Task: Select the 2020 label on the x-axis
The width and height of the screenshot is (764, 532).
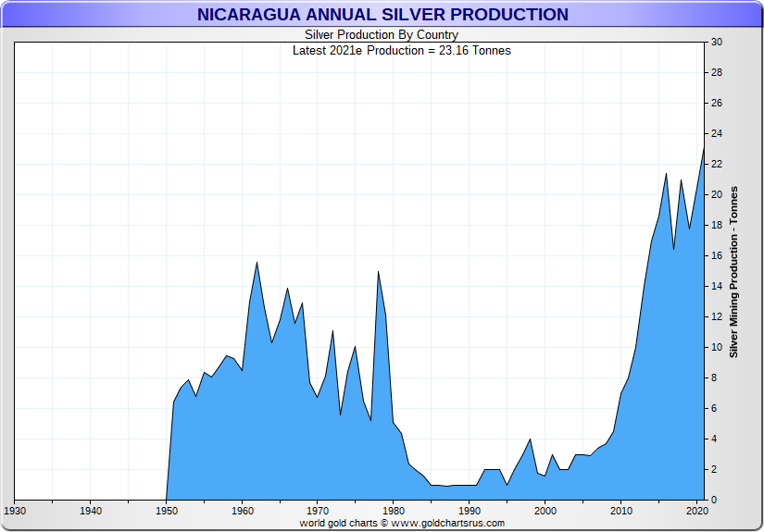Action: pos(696,511)
